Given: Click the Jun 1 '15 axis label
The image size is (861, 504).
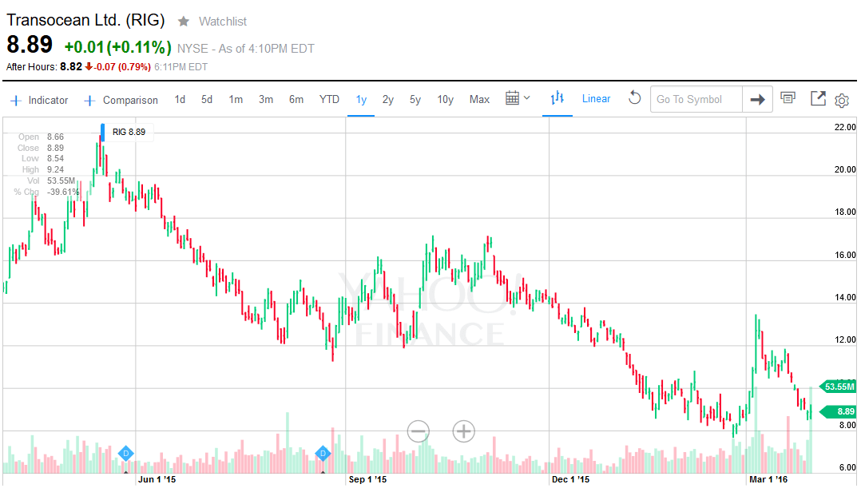Looking at the screenshot, I should (157, 479).
